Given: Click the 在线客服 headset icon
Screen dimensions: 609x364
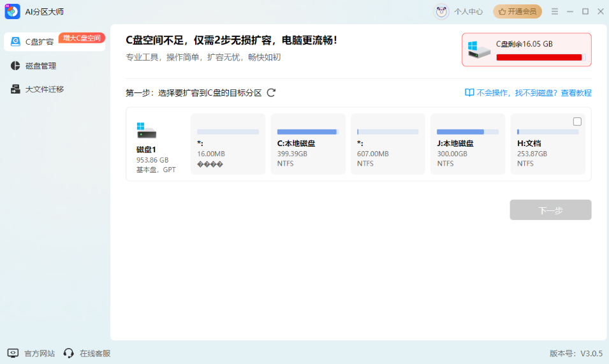Looking at the screenshot, I should (x=69, y=353).
